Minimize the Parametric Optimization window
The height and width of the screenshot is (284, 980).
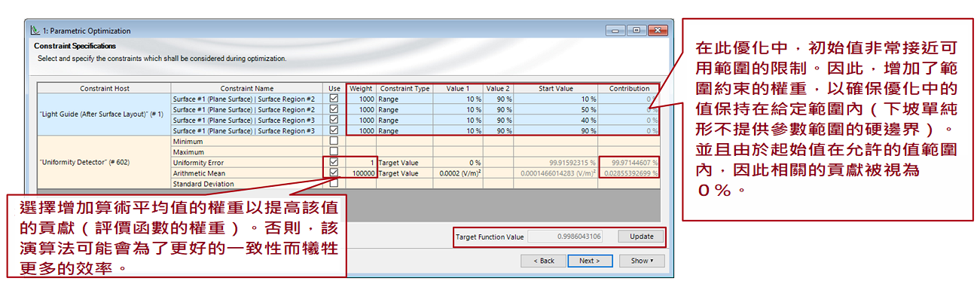tap(616, 30)
